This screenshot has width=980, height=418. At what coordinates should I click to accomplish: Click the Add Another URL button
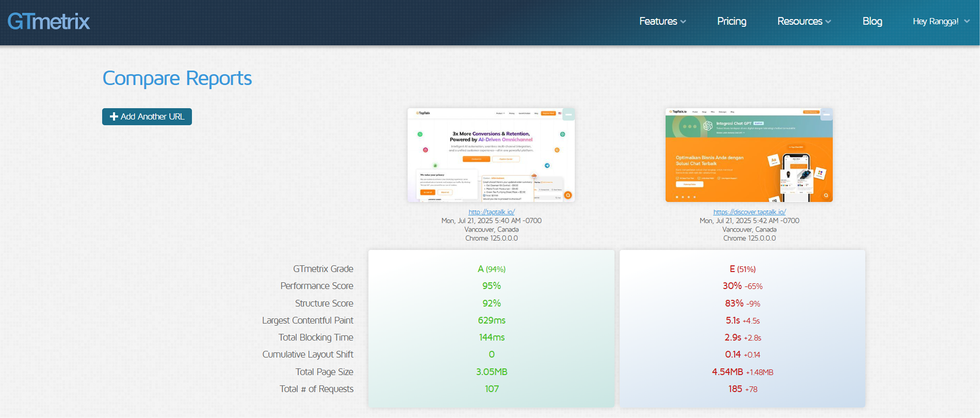coord(147,117)
